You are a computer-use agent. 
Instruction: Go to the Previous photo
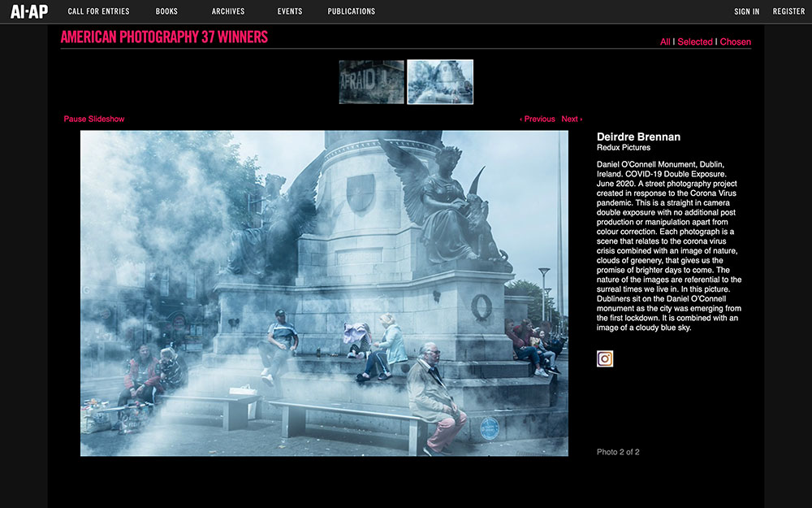(x=538, y=119)
